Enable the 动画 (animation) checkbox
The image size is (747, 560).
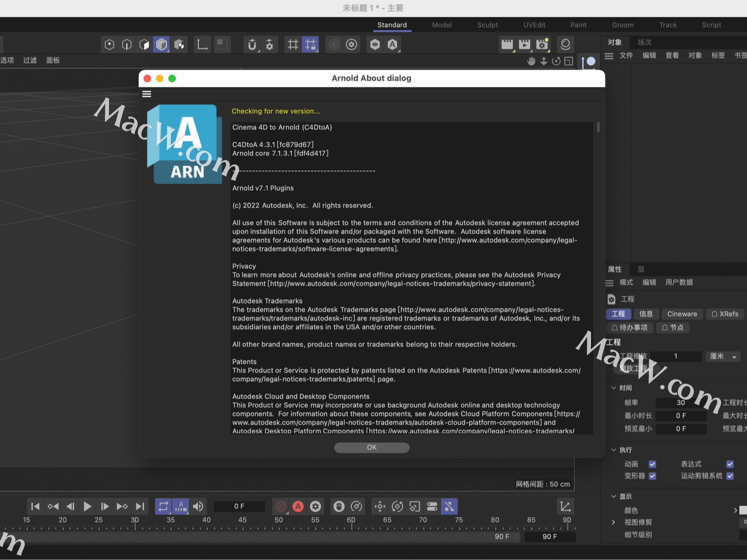pyautogui.click(x=652, y=464)
